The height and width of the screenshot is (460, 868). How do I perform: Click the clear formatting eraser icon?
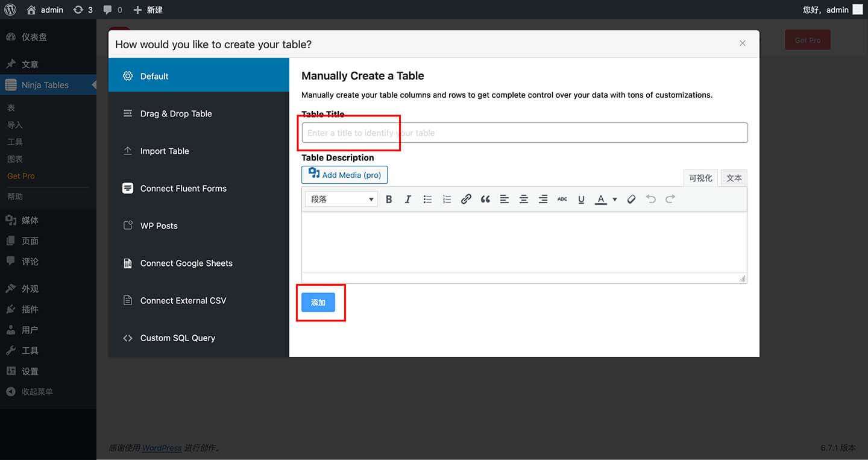tap(631, 199)
